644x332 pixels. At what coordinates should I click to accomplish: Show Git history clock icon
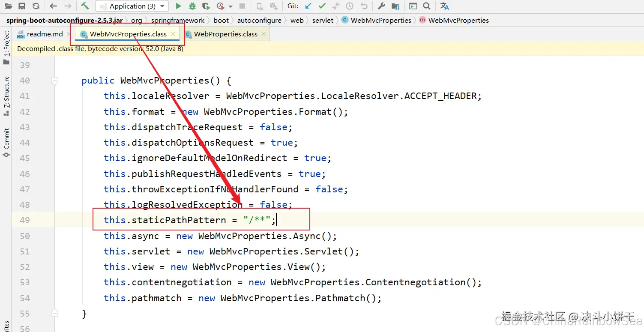(350, 6)
